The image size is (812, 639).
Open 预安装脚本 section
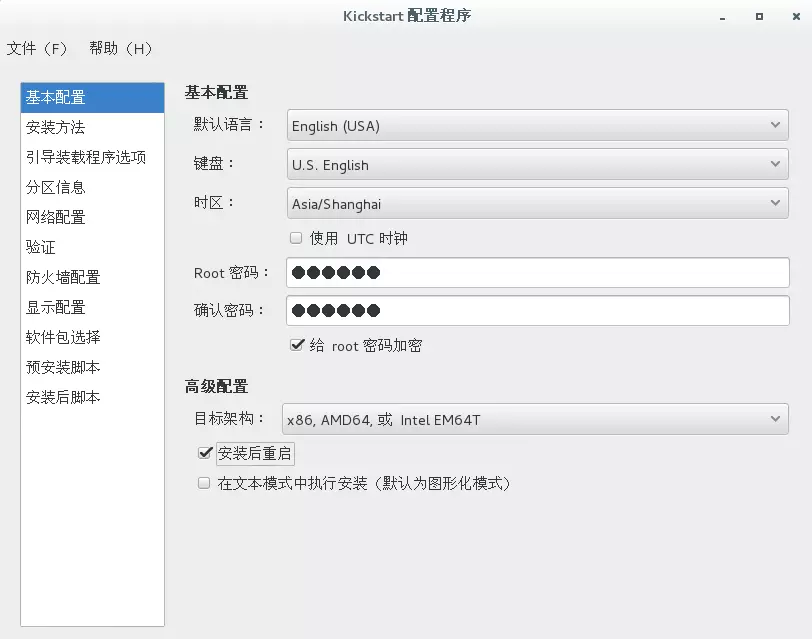pos(93,368)
